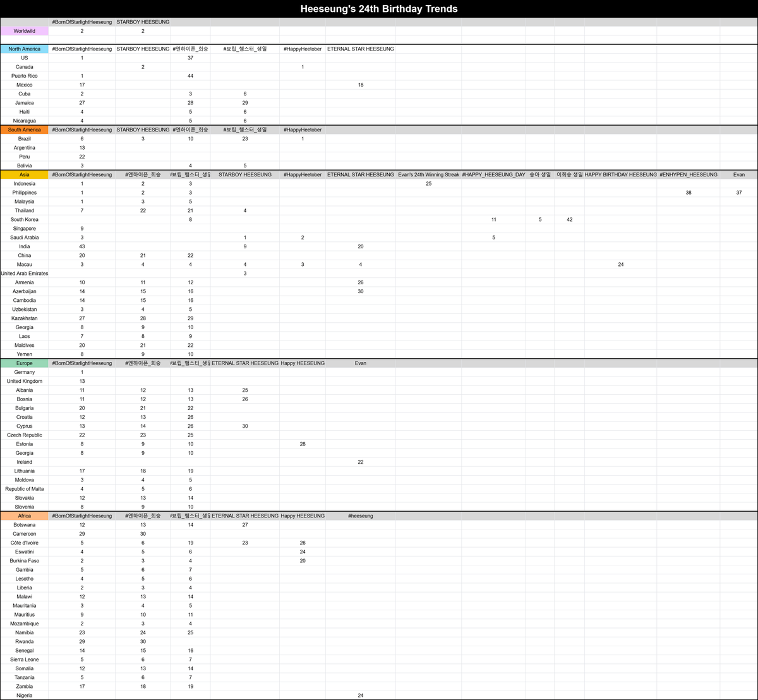Screen dimensions: 758x700
Task: Click the Czech Republic country label
Action: (25, 435)
